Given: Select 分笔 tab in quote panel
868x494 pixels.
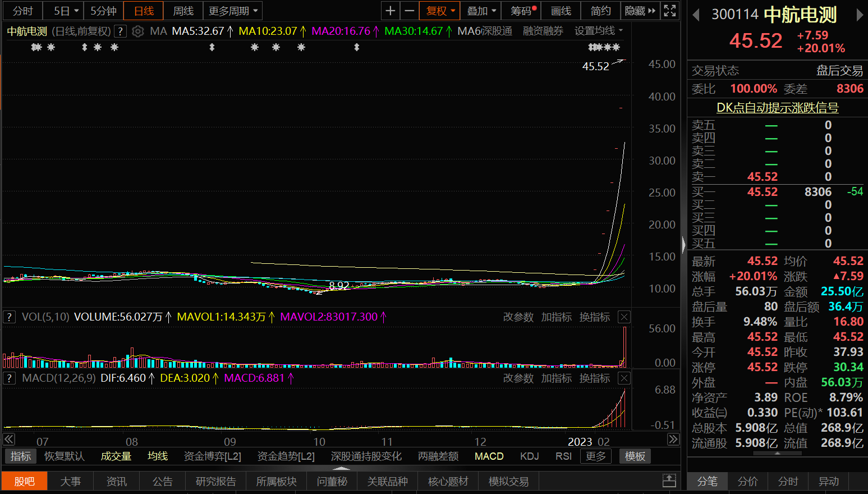Looking at the screenshot, I should coord(708,481).
